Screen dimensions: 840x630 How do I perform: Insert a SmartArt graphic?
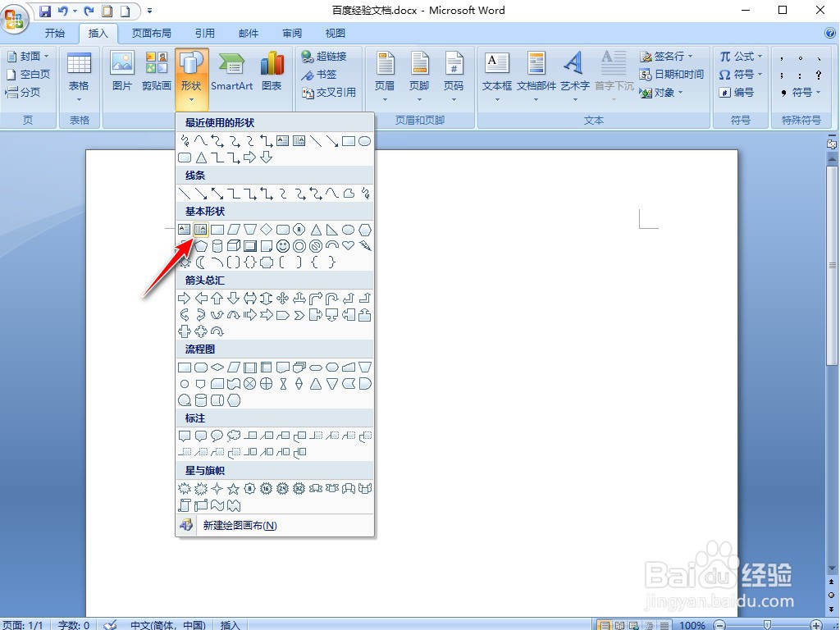click(x=231, y=72)
